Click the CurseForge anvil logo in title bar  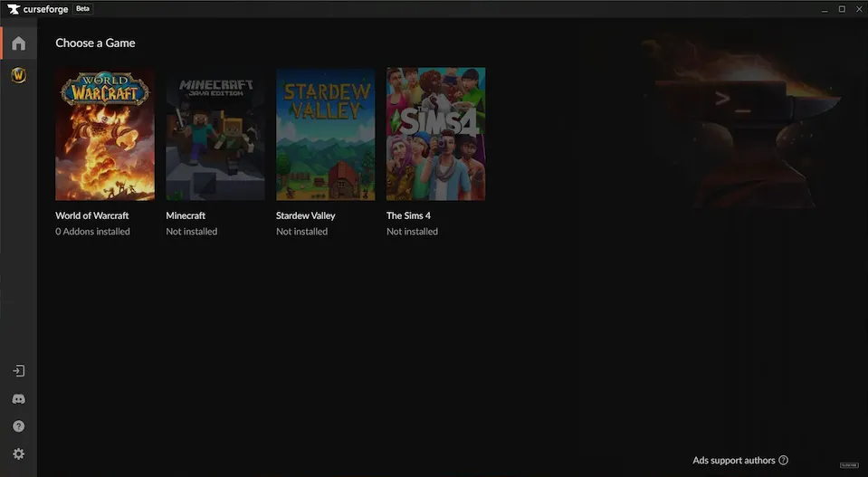(13, 9)
